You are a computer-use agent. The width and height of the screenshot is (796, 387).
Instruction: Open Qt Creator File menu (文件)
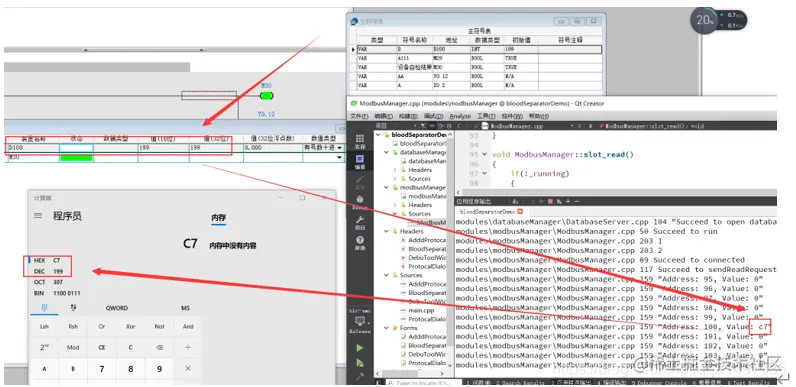click(359, 116)
